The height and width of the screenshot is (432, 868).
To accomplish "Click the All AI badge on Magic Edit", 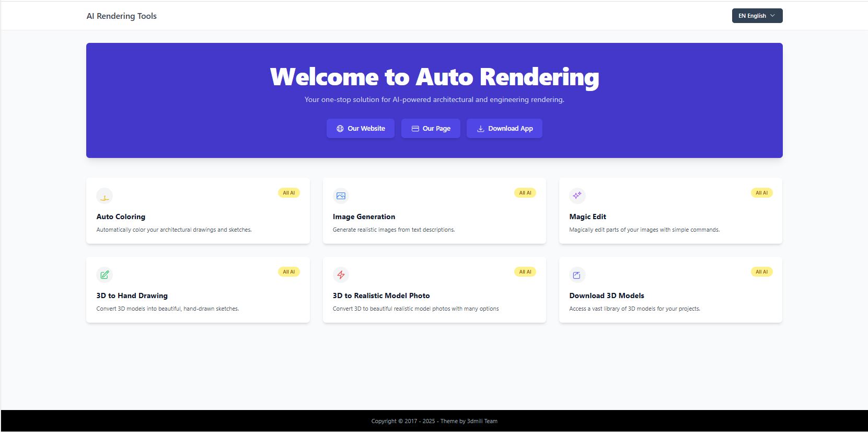I will pos(761,193).
